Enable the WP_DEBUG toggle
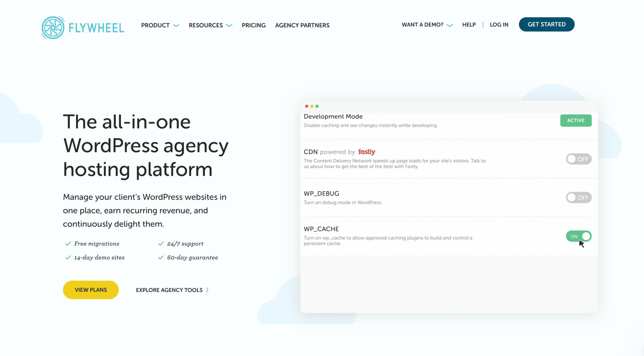This screenshot has height=356, width=644. (578, 198)
